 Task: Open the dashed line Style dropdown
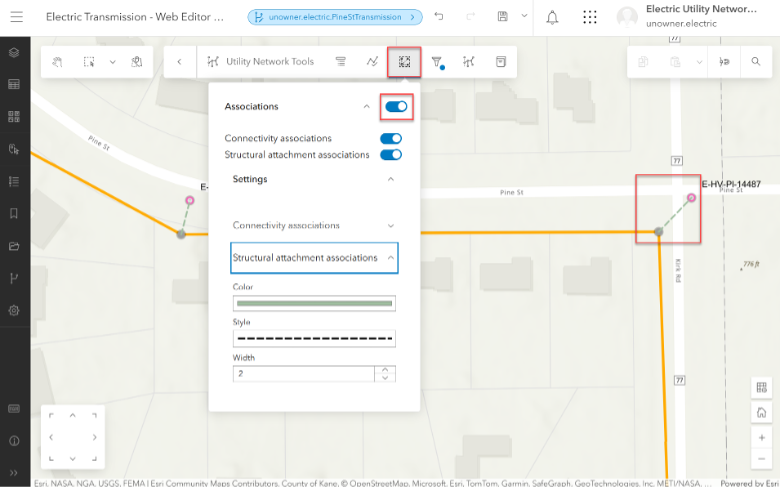coord(314,339)
